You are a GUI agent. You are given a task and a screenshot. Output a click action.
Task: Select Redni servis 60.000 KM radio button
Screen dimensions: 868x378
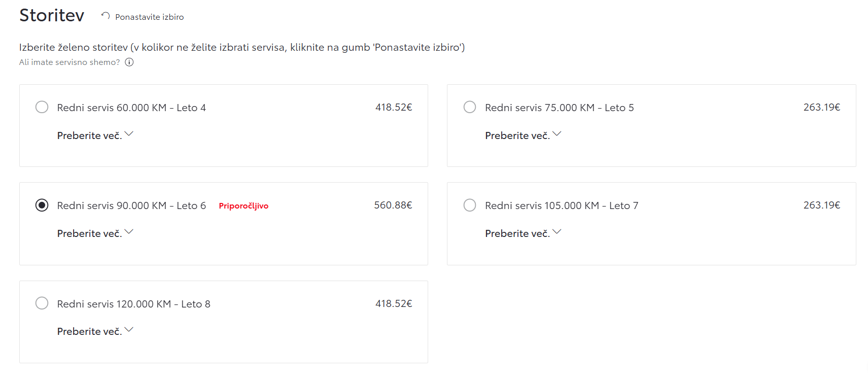[42, 107]
